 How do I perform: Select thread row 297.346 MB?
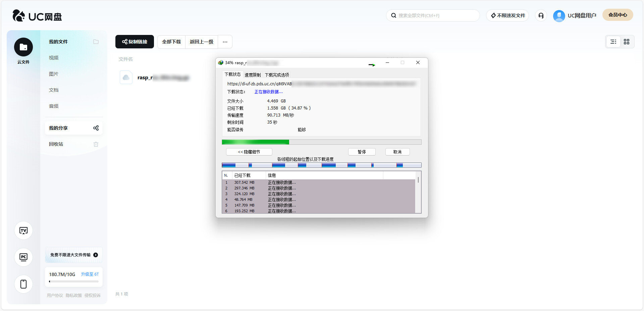(x=319, y=188)
